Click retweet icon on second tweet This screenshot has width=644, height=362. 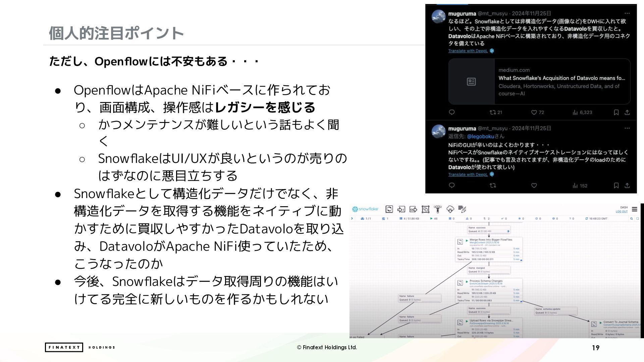click(493, 185)
